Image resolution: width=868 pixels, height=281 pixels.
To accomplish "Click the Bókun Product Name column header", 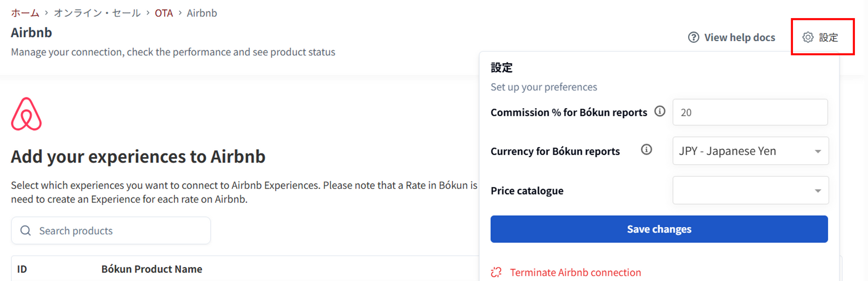I will (151, 269).
